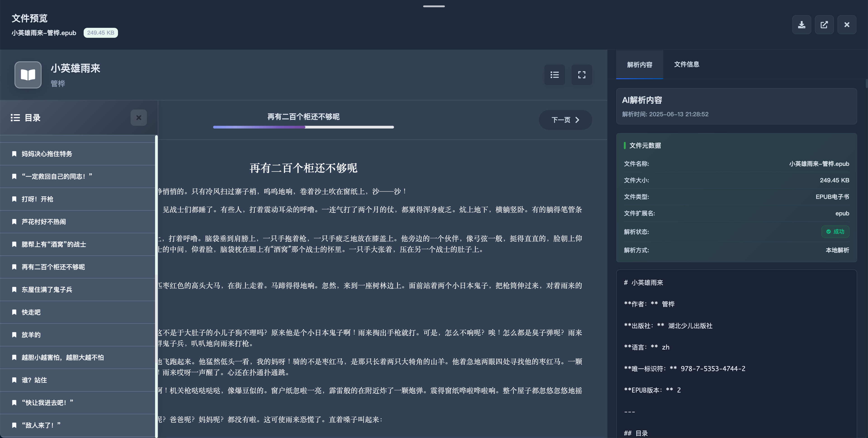The width and height of the screenshot is (868, 438).
Task: Click the EPUB电子书 file type value
Action: [832, 197]
